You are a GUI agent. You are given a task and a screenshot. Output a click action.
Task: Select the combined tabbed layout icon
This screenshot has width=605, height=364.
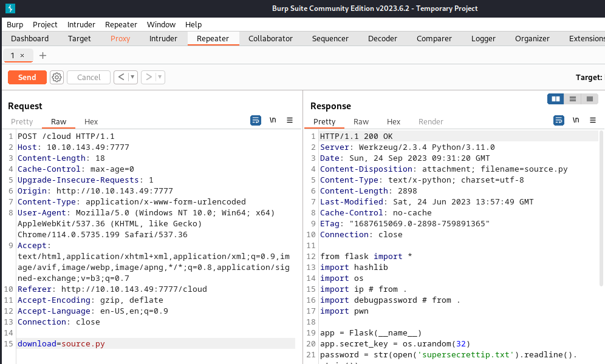tap(590, 99)
